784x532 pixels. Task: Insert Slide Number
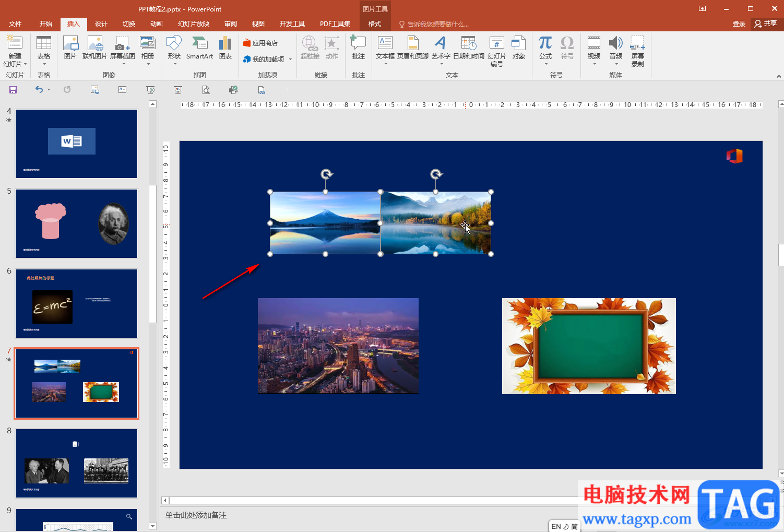[x=497, y=51]
